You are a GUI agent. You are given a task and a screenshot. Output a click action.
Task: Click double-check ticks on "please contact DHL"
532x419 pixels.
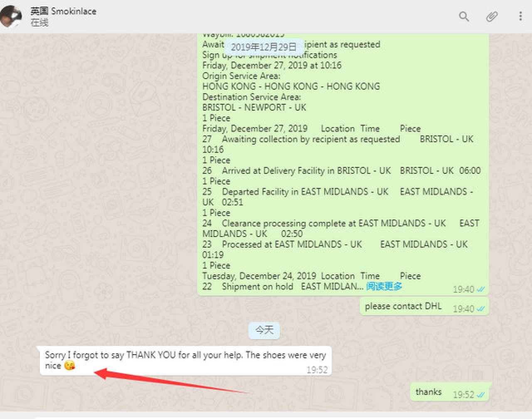481,309
